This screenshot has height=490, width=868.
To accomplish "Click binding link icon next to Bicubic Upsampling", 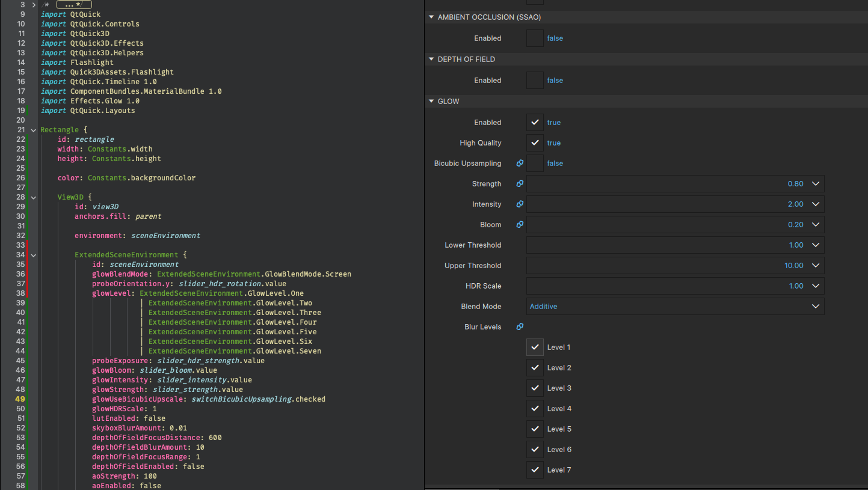I will 520,163.
